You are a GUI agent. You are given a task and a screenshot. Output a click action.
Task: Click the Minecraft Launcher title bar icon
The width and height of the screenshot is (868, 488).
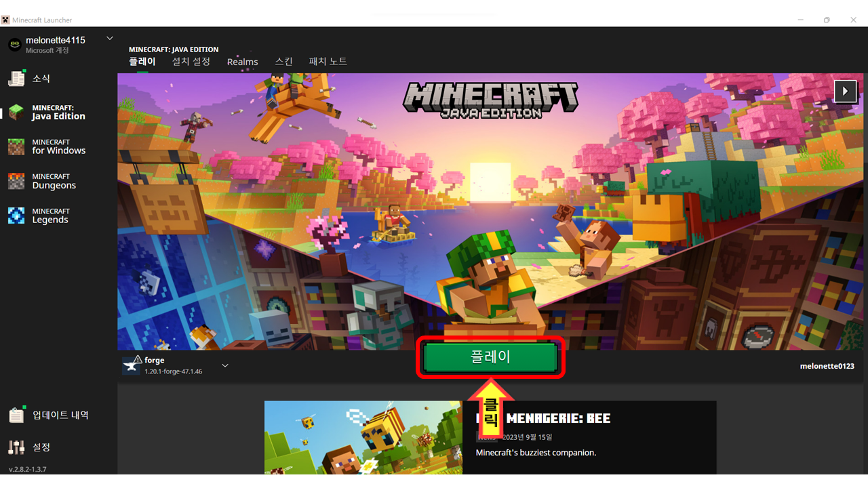[5, 20]
